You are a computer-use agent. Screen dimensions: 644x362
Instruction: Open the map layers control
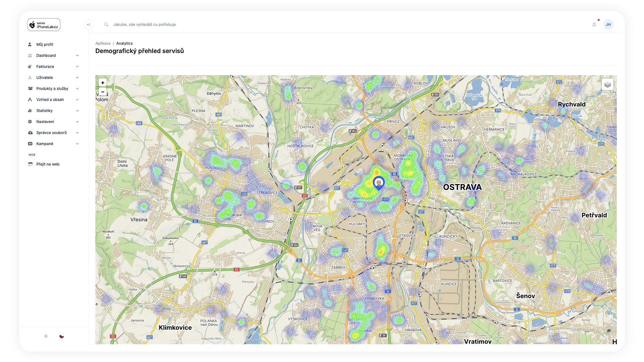pos(607,84)
